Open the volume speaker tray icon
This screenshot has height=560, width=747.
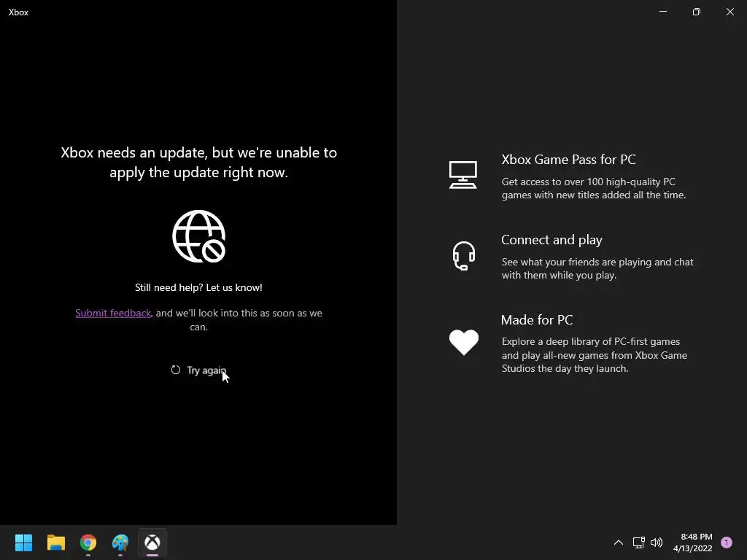(x=657, y=542)
